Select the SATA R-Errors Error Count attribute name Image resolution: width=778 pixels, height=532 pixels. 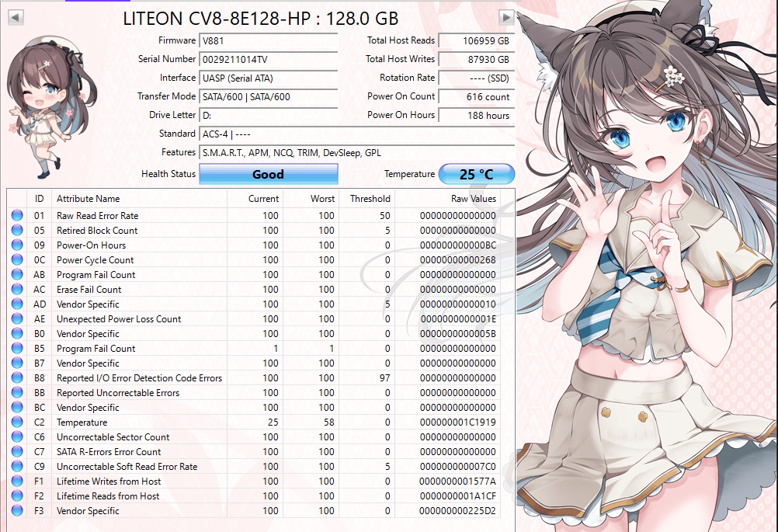109,451
